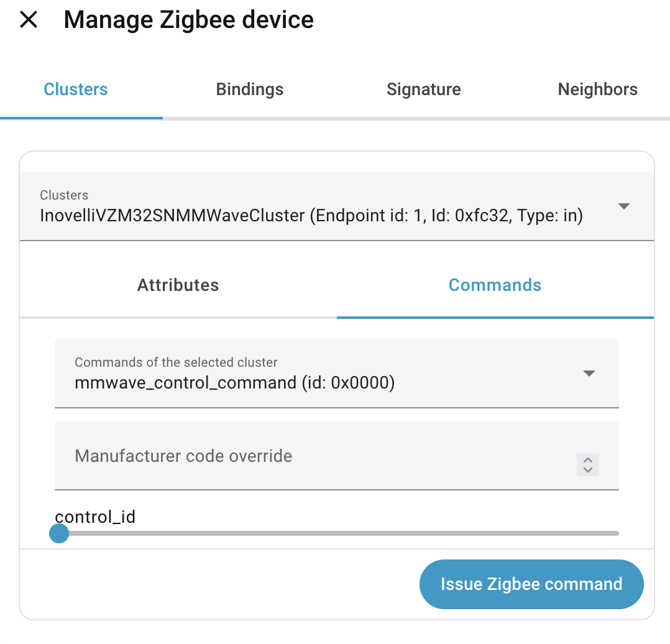Click the arrow icon of commands dropdown

[589, 374]
